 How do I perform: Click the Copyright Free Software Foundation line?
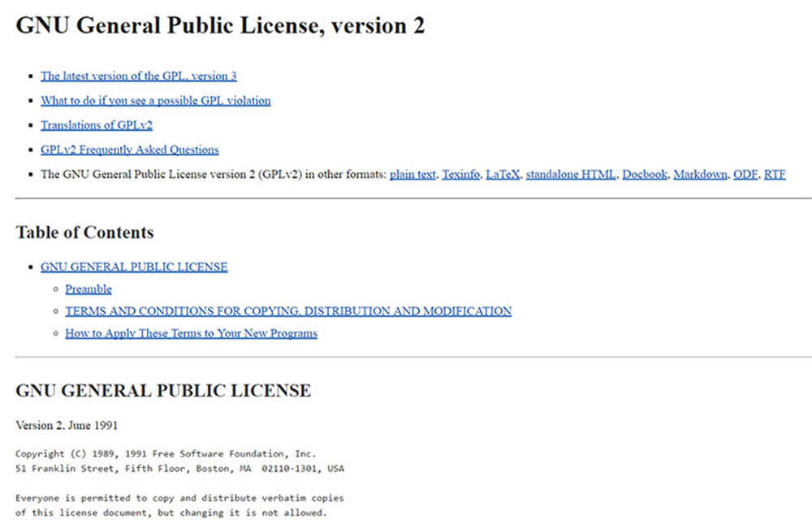point(166,454)
